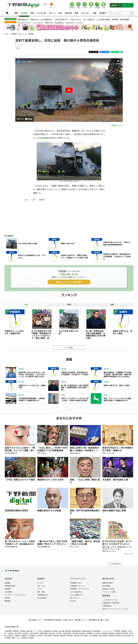Open topic link 都市町駅伝2025
Screen dimensions: 138x644
click(x=23, y=19)
